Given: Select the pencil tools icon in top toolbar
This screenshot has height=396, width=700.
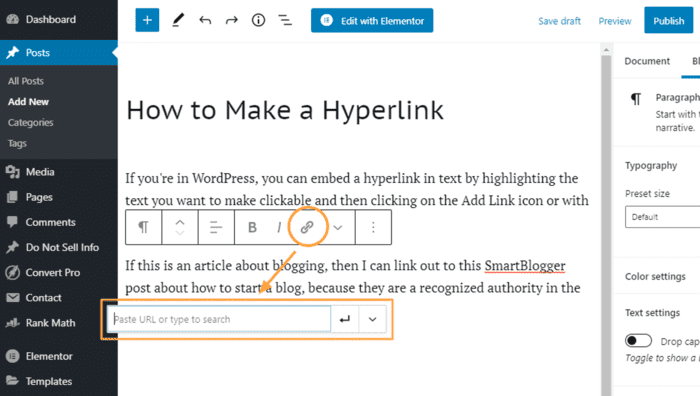Looking at the screenshot, I should click(178, 20).
